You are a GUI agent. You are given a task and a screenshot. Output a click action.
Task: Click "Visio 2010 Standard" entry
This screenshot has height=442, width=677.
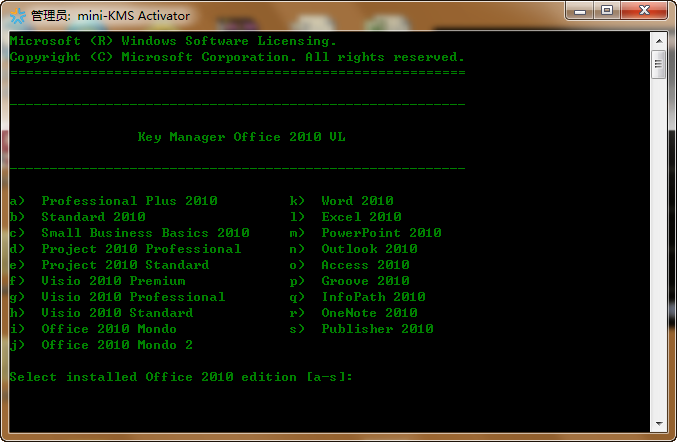117,313
